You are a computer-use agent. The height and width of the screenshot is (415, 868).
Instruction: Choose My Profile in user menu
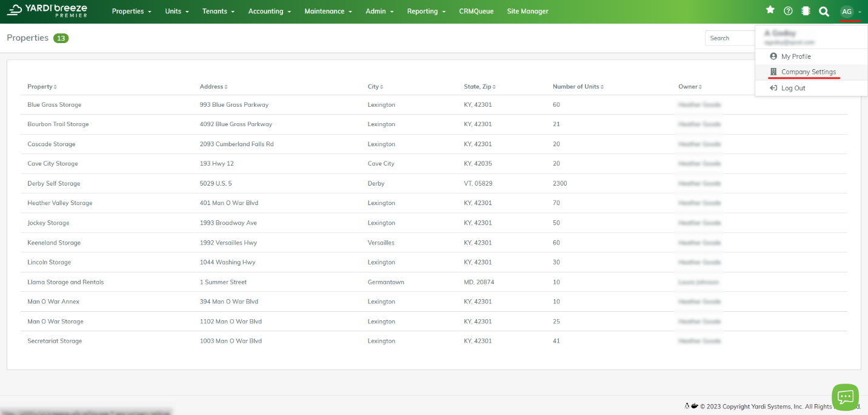795,56
